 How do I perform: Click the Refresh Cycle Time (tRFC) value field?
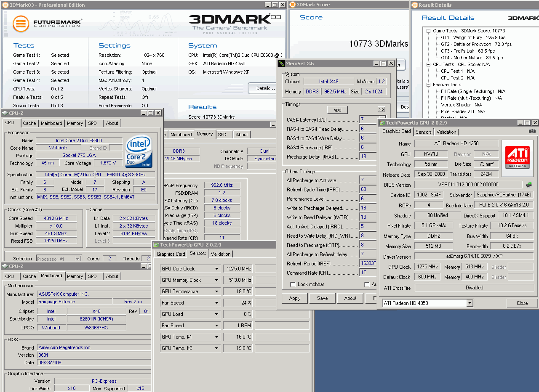[368, 189]
